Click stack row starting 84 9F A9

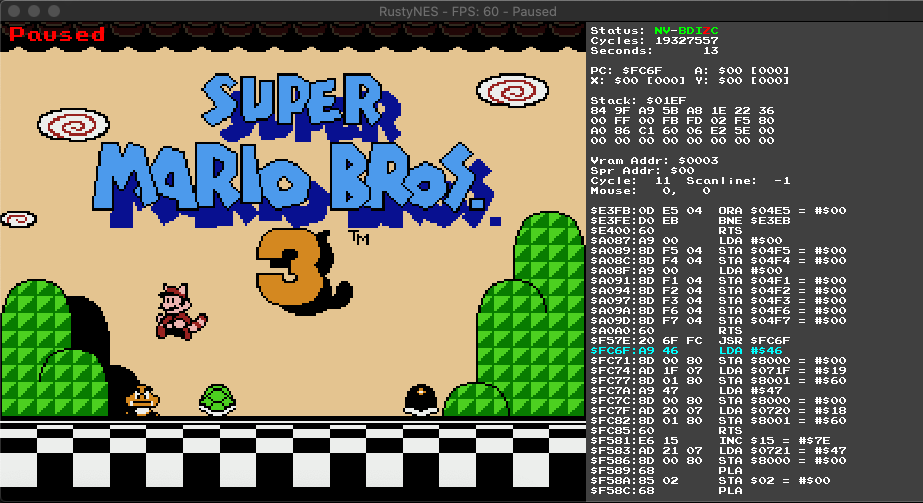[x=682, y=111]
